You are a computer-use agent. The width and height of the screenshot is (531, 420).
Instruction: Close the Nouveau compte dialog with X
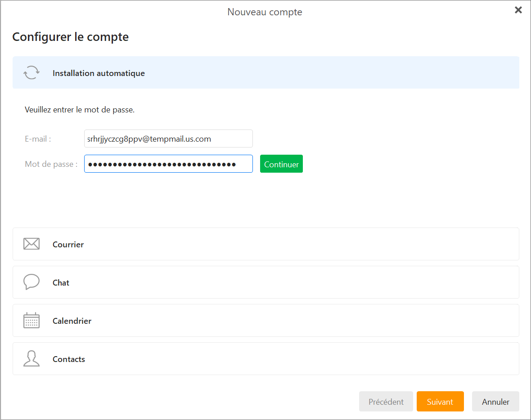tap(518, 10)
